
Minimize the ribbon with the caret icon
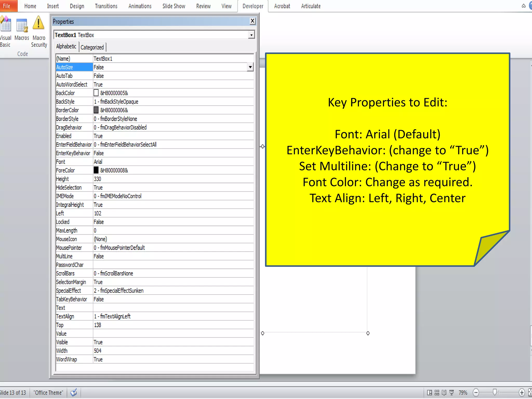[523, 6]
